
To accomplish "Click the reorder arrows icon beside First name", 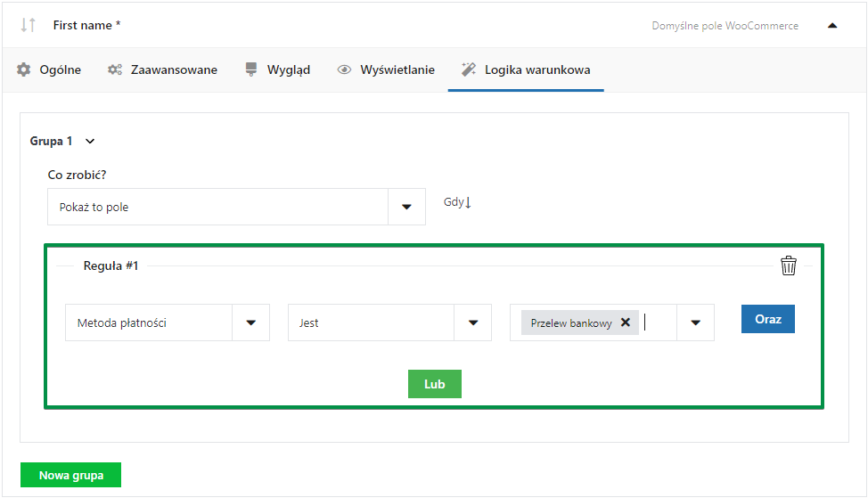I will [29, 25].
